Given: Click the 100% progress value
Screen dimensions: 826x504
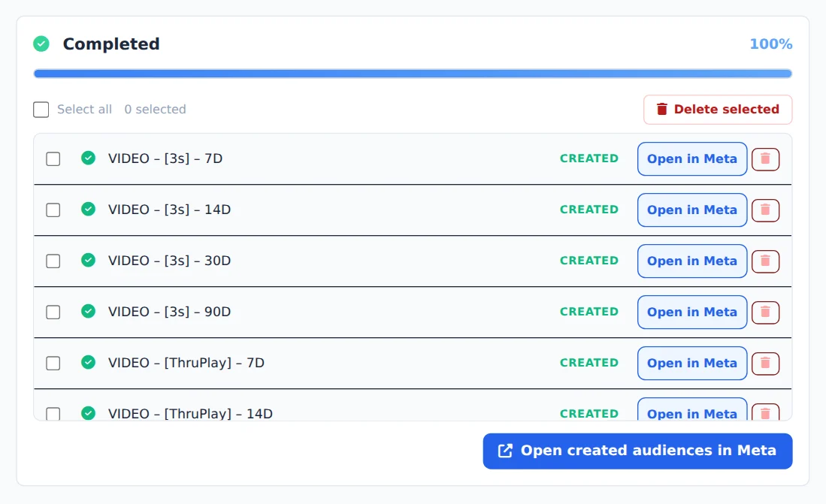Looking at the screenshot, I should [x=770, y=44].
